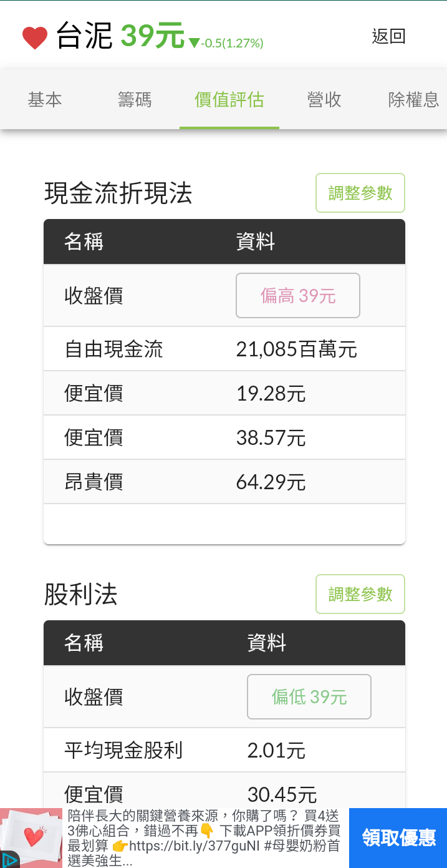Viewport: 447px width, 868px height.
Task: Open the bit.ly ad text link
Action: click(184, 846)
